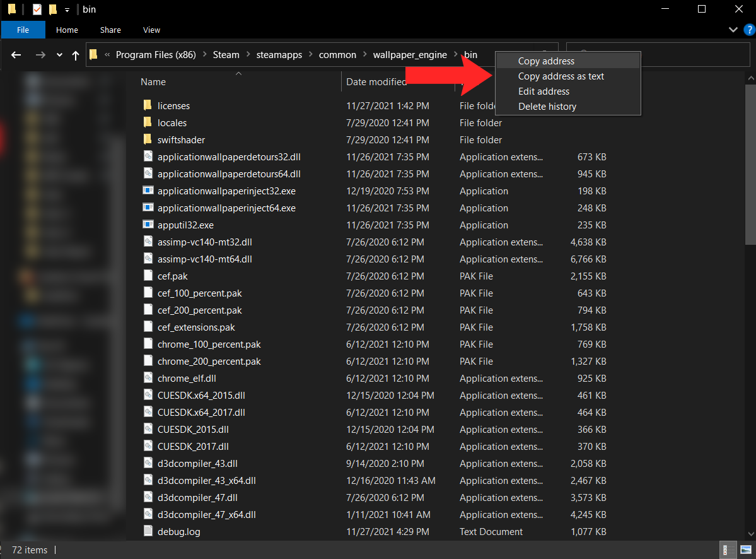This screenshot has height=559, width=756.
Task: Choose Copy address as text from the context menu
Action: coord(561,76)
